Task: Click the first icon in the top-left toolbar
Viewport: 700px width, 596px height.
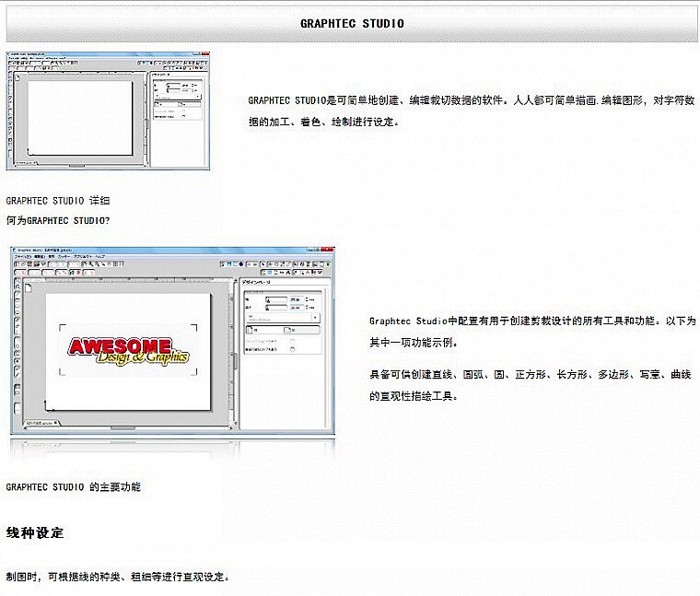Action: point(17,264)
